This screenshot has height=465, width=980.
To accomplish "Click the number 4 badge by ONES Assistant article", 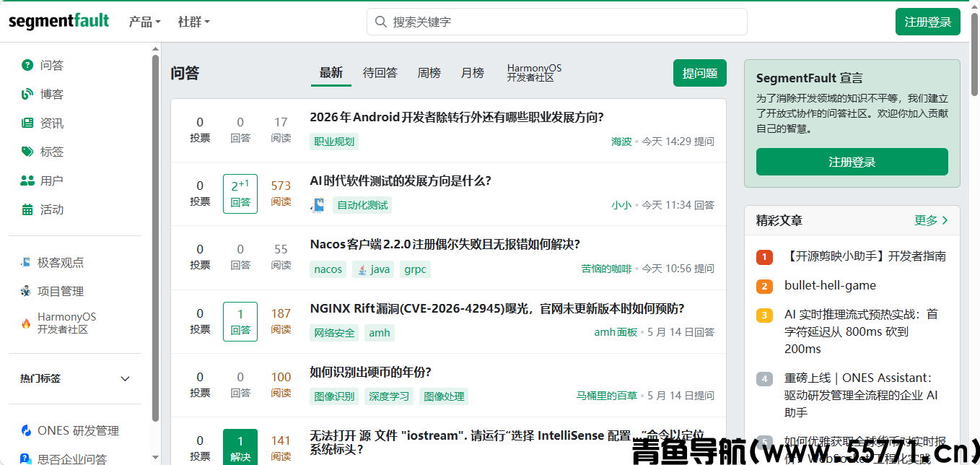I will [x=764, y=378].
